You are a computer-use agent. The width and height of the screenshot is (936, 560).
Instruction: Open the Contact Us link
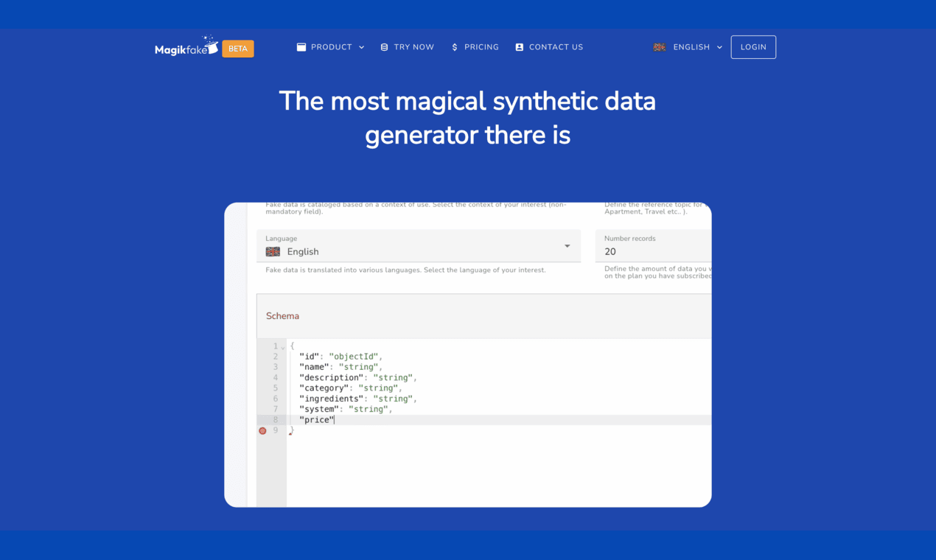click(x=556, y=47)
